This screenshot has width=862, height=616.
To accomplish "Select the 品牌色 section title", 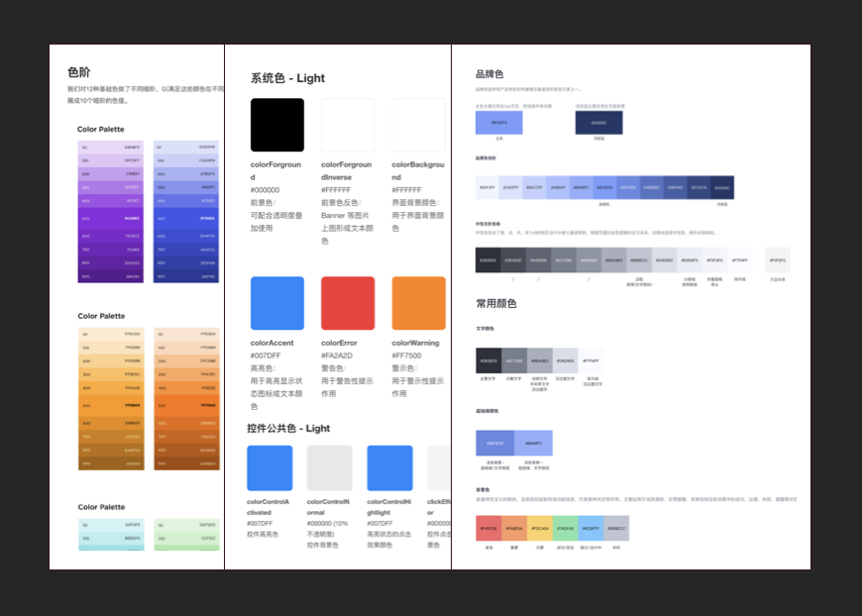I will [x=489, y=74].
